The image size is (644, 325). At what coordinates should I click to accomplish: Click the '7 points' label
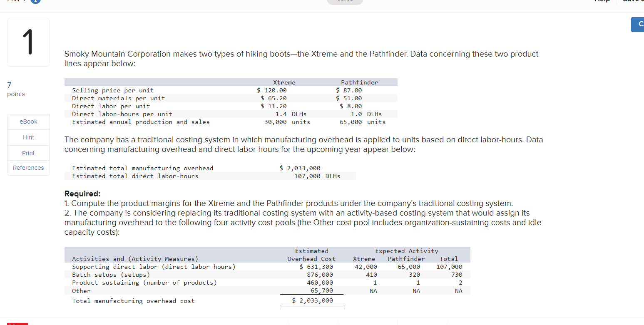click(x=16, y=89)
